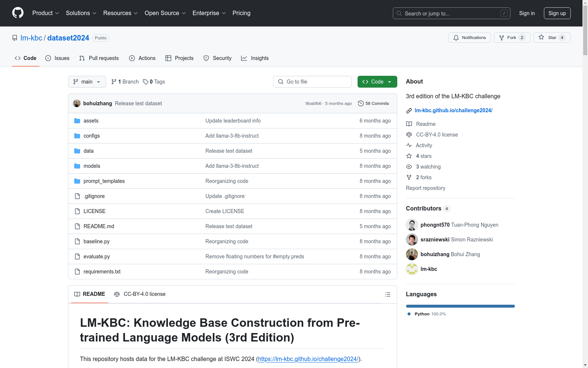Click srazniewski contributor avatar
This screenshot has width=588, height=368.
pos(412,240)
